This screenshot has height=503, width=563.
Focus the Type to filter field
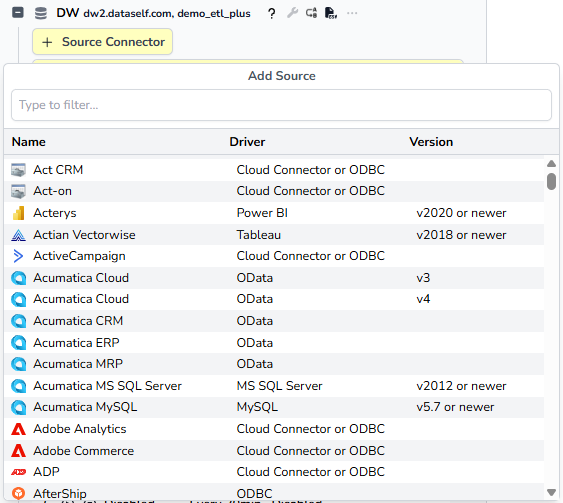[281, 105]
